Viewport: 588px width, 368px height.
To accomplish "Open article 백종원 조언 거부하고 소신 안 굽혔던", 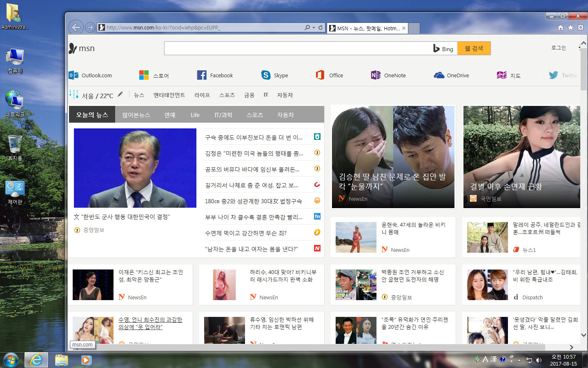I will [412, 276].
